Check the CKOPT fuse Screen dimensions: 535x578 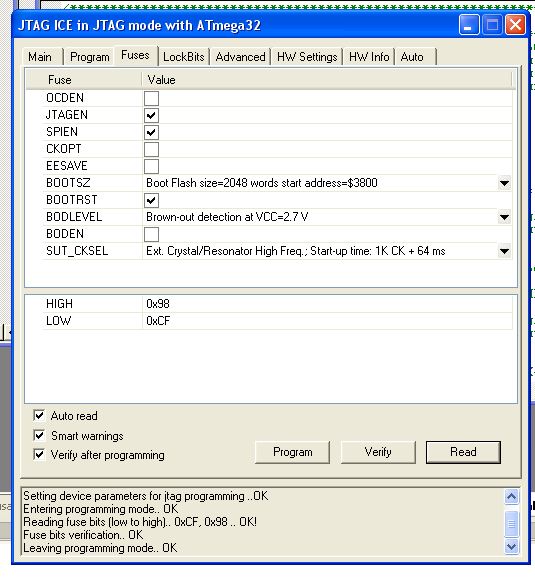[x=151, y=149]
